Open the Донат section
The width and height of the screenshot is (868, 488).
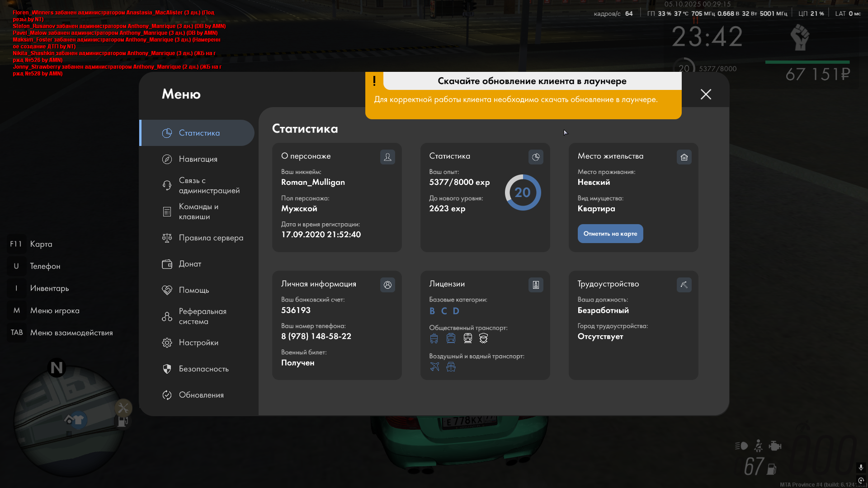pyautogui.click(x=190, y=264)
